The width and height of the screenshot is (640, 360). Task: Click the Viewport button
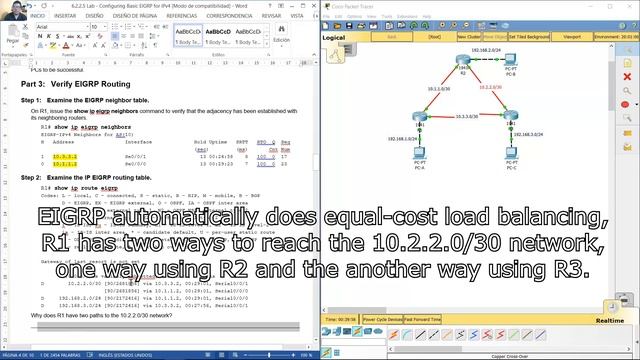click(x=572, y=37)
